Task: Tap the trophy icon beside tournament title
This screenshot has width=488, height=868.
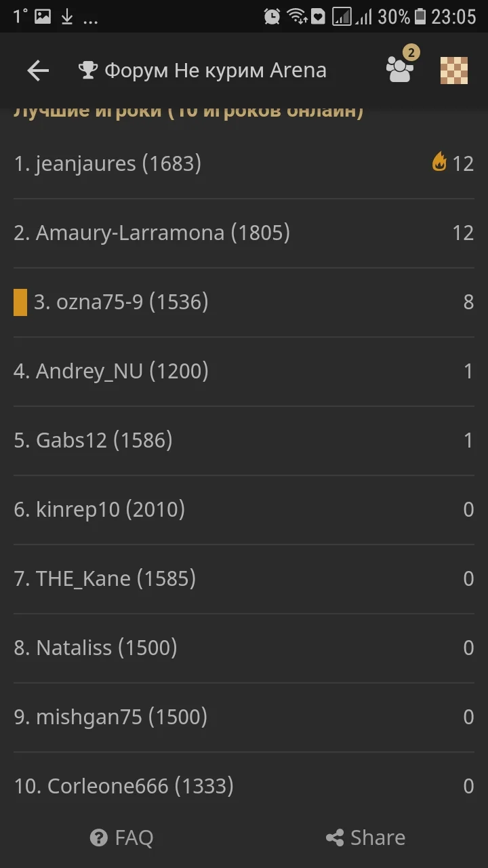Action: tap(88, 71)
